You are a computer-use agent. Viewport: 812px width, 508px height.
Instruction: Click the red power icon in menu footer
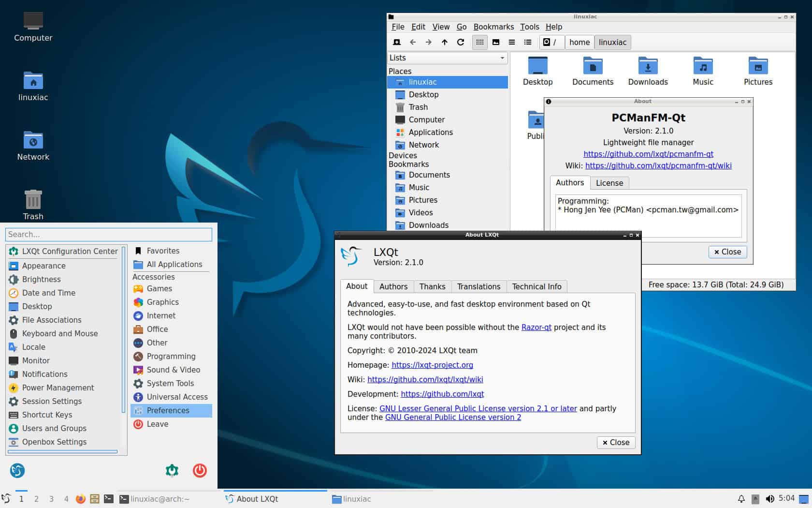click(x=199, y=470)
